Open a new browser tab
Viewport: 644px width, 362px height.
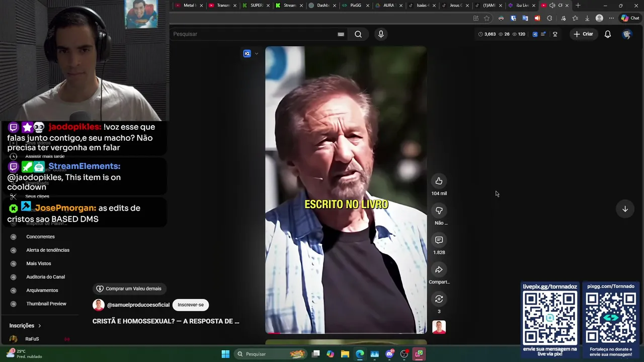point(578,6)
